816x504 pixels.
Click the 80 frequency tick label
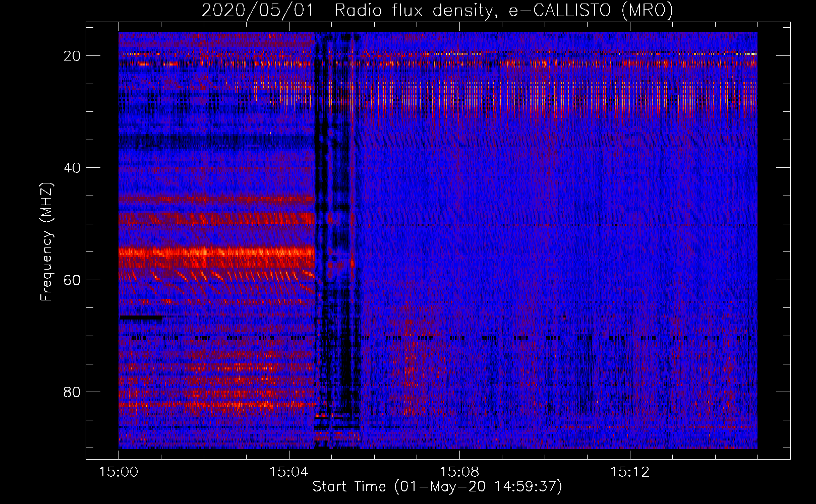(x=72, y=392)
